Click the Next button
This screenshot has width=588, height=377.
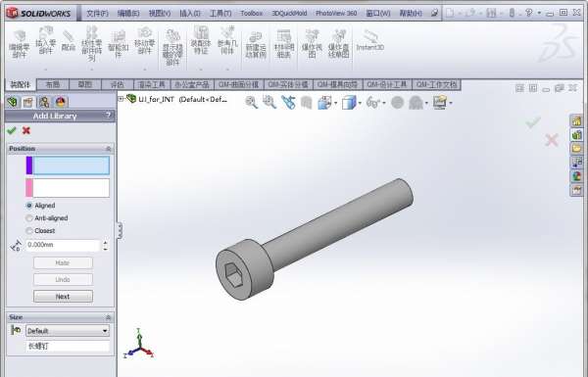(x=63, y=297)
